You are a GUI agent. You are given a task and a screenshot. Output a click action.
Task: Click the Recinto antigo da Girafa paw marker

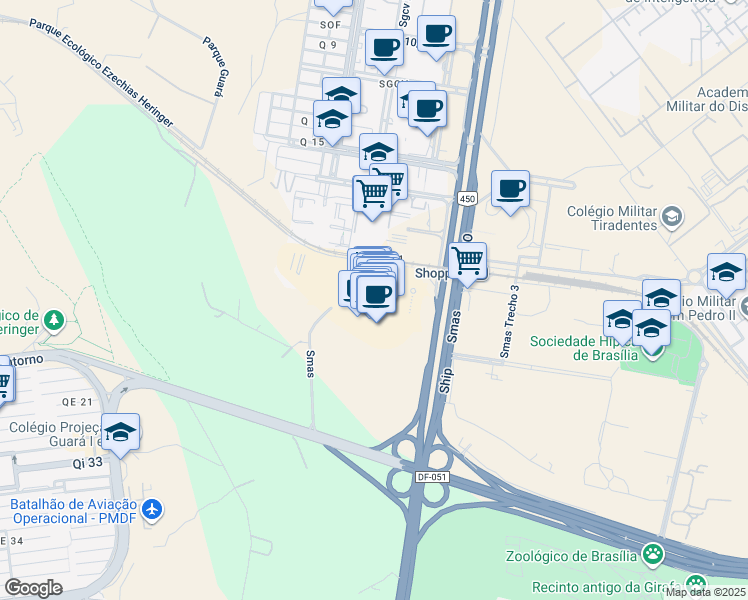696,584
